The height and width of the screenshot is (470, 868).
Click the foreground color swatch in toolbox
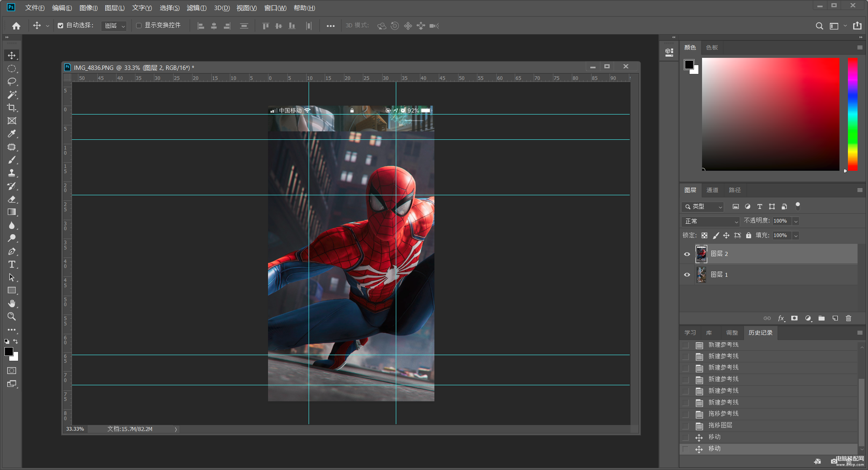[8, 351]
